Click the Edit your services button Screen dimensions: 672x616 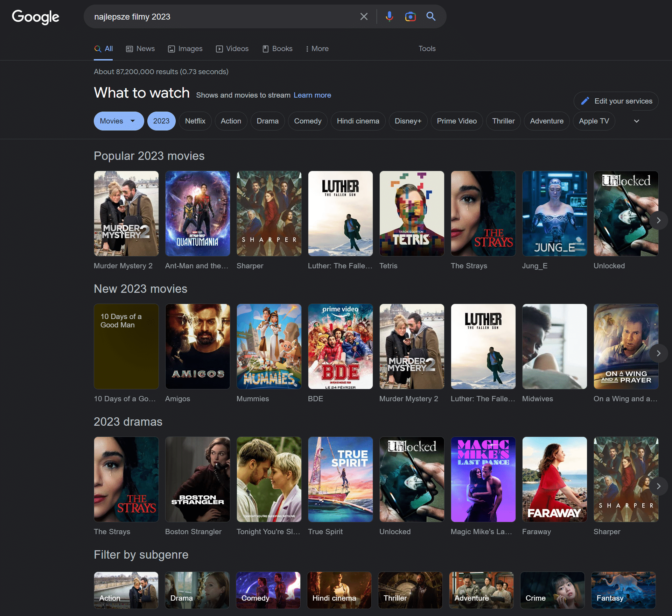tap(616, 101)
